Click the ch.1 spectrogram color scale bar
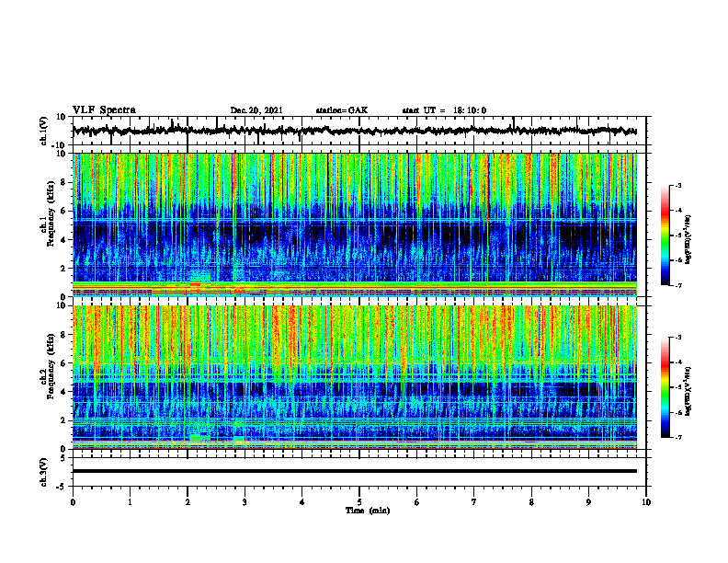The width and height of the screenshot is (728, 563). point(665,236)
